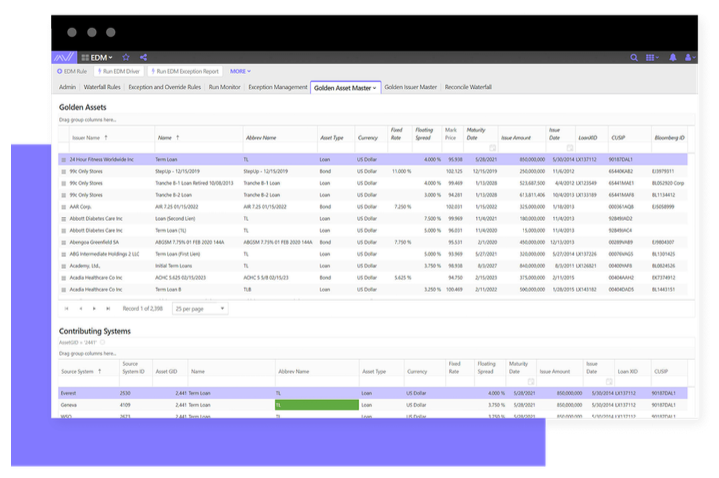Click the green highlighted TL cell for Geneva
The width and height of the screenshot is (719, 478).
[x=315, y=405]
